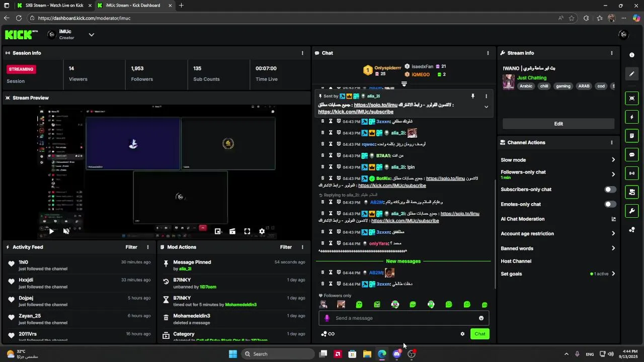Open a new browser tab
644x362 pixels.
[181, 6]
